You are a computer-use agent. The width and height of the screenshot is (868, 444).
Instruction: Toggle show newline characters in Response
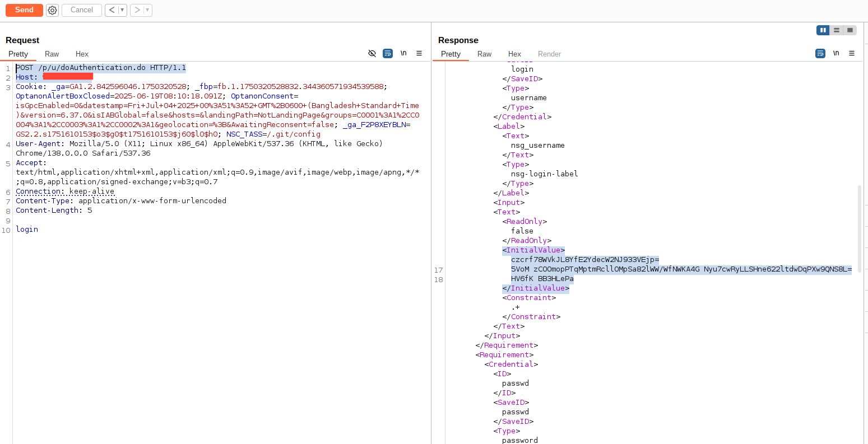[836, 53]
